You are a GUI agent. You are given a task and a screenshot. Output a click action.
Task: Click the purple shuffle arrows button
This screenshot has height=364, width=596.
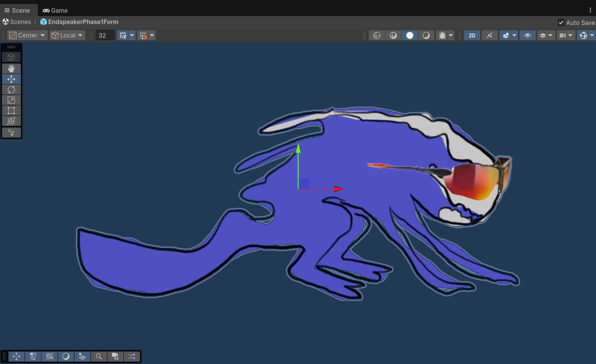click(132, 356)
